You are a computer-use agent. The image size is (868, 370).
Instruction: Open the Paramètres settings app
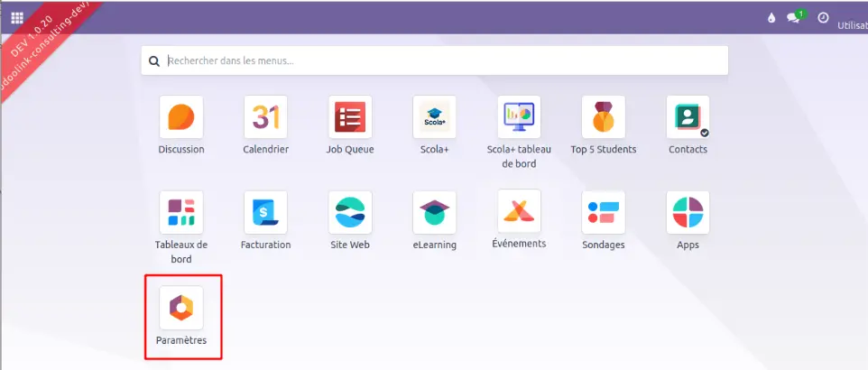pyautogui.click(x=181, y=308)
